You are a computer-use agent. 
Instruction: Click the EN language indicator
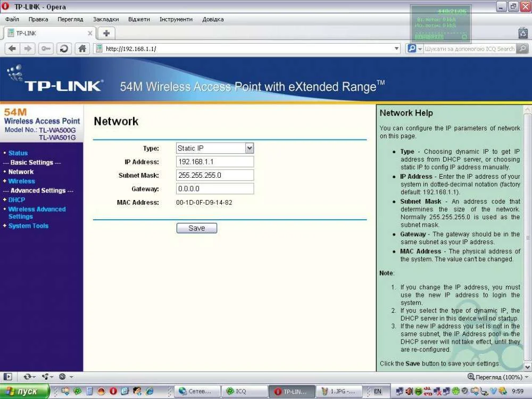377,391
